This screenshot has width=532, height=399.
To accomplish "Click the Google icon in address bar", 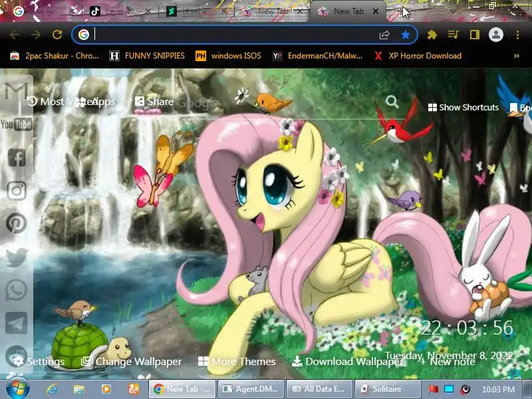I will [x=84, y=35].
